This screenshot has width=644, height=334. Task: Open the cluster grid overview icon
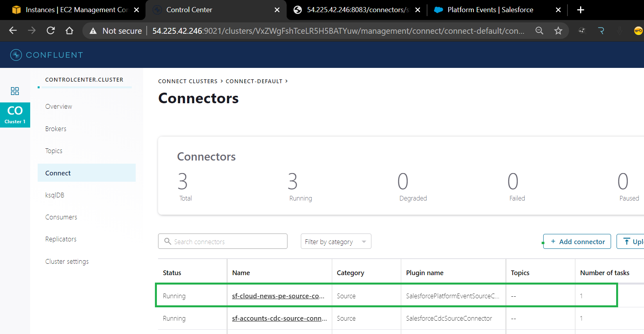point(15,91)
